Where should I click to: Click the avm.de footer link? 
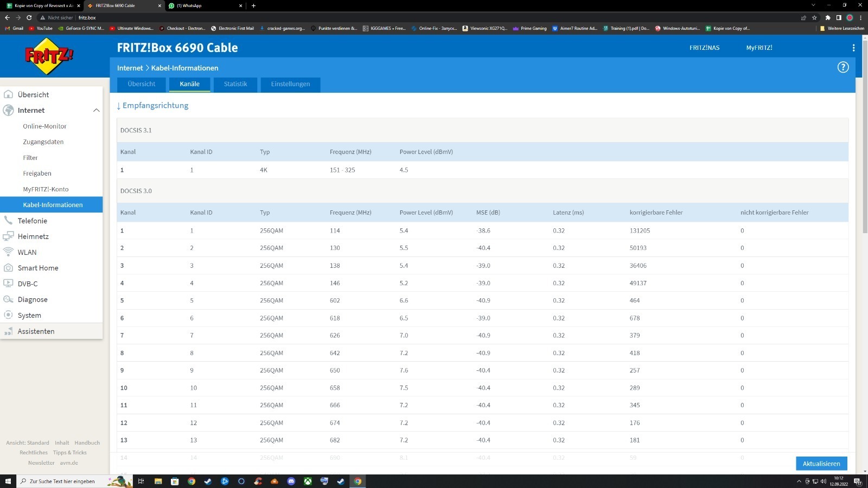pos(69,463)
